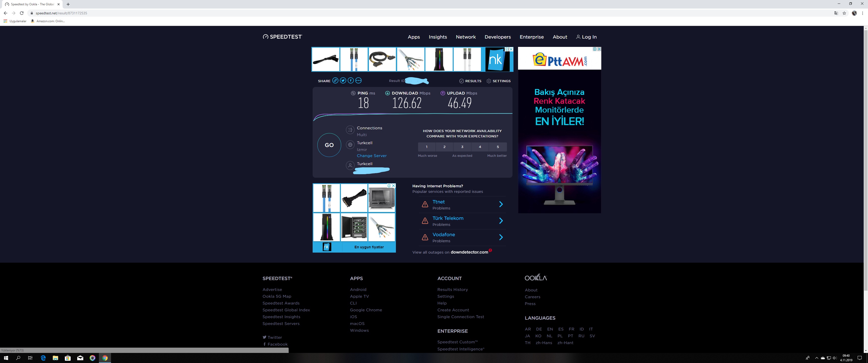Open Developers in the top navigation
The height and width of the screenshot is (363, 868).
tap(498, 37)
